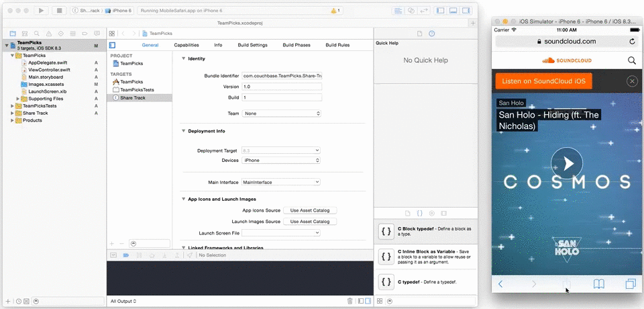644x309 pixels.
Task: Clear the console with trash icon
Action: click(x=350, y=301)
